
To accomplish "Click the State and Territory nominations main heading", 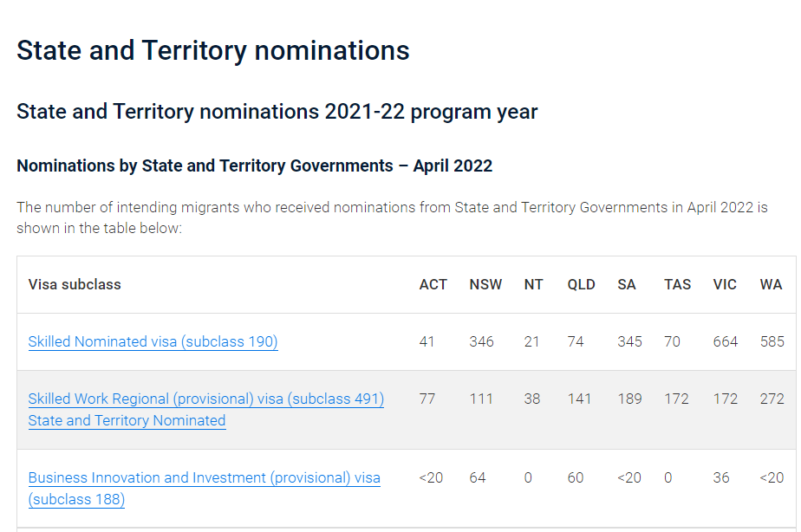I will pos(213,50).
